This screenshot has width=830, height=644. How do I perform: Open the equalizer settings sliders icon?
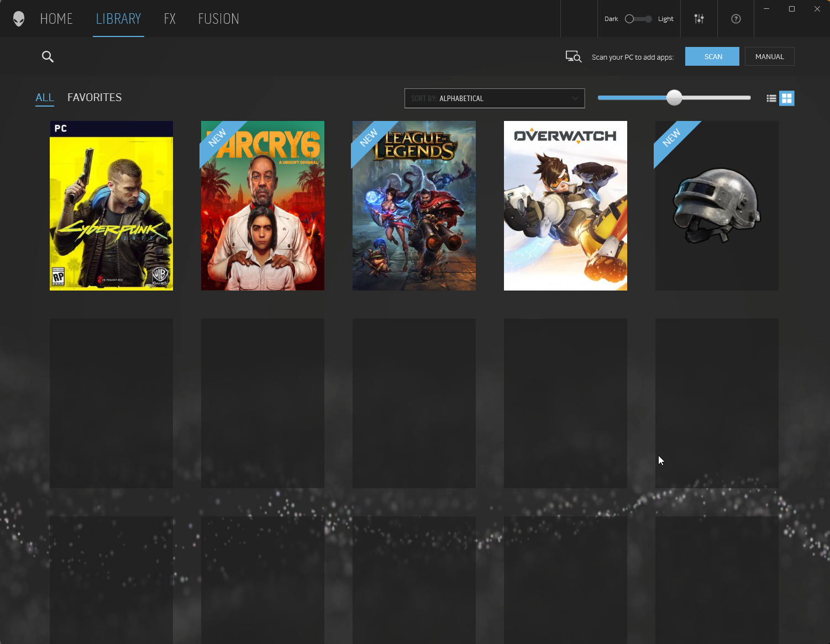699,19
